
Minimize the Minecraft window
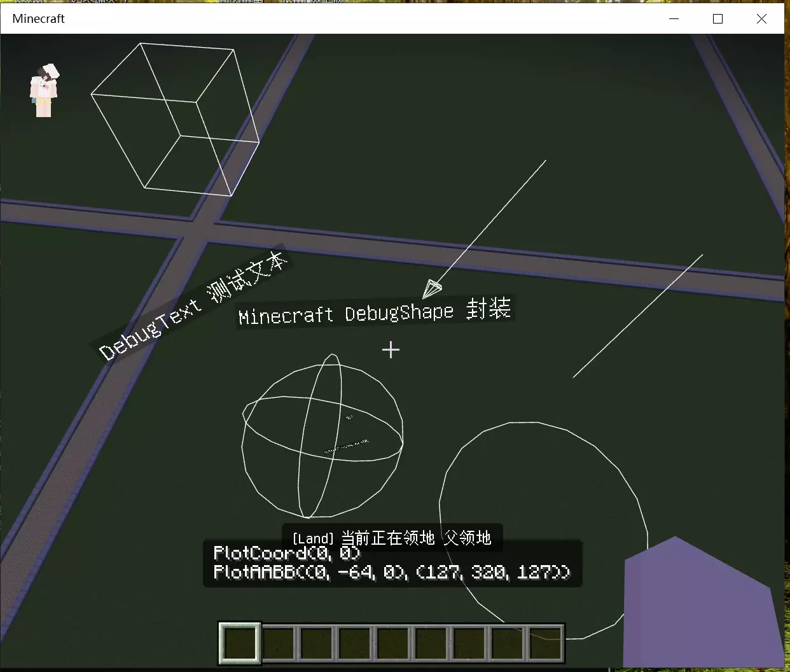pyautogui.click(x=674, y=19)
